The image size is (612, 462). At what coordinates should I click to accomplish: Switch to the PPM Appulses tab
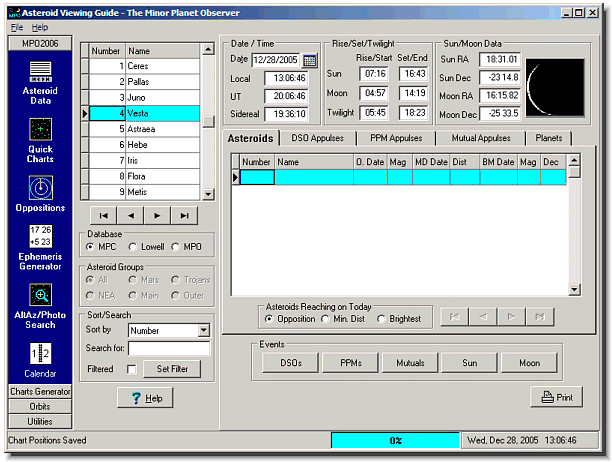[396, 138]
